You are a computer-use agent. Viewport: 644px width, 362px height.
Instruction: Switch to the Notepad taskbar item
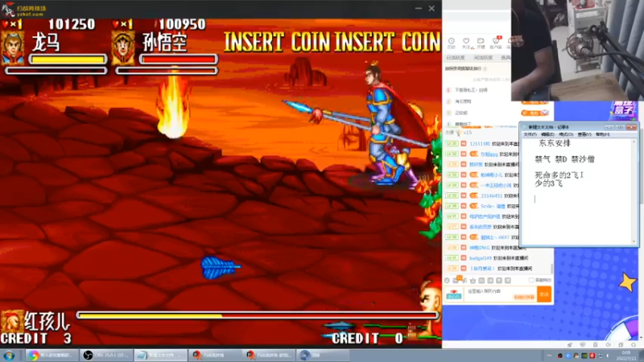click(160, 355)
